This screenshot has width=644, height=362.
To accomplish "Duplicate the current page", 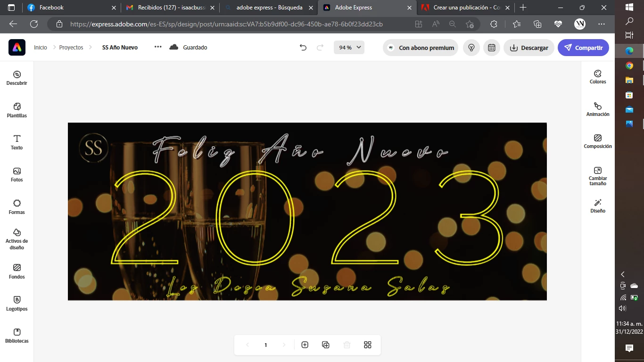I will pyautogui.click(x=326, y=345).
